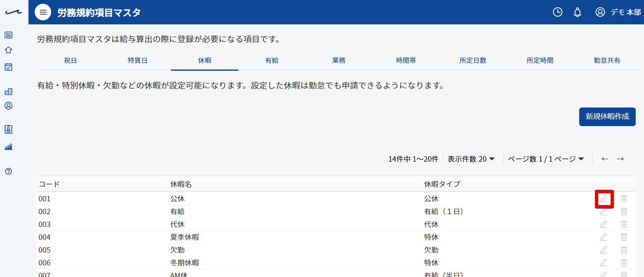Delete the 001 公休 row
The height and width of the screenshot is (277, 644).
[x=624, y=198]
